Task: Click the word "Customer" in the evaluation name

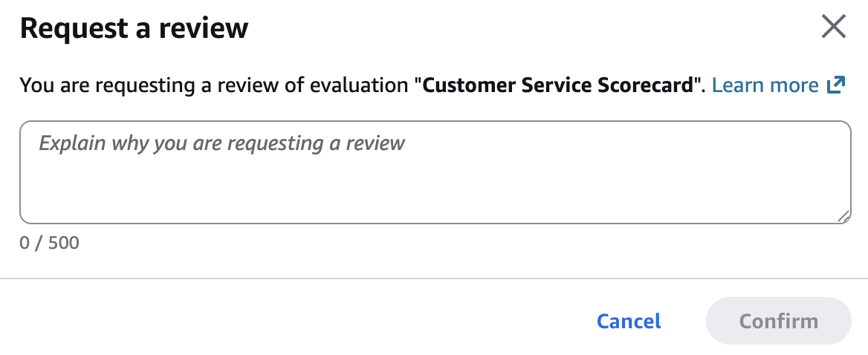Action: [x=465, y=85]
